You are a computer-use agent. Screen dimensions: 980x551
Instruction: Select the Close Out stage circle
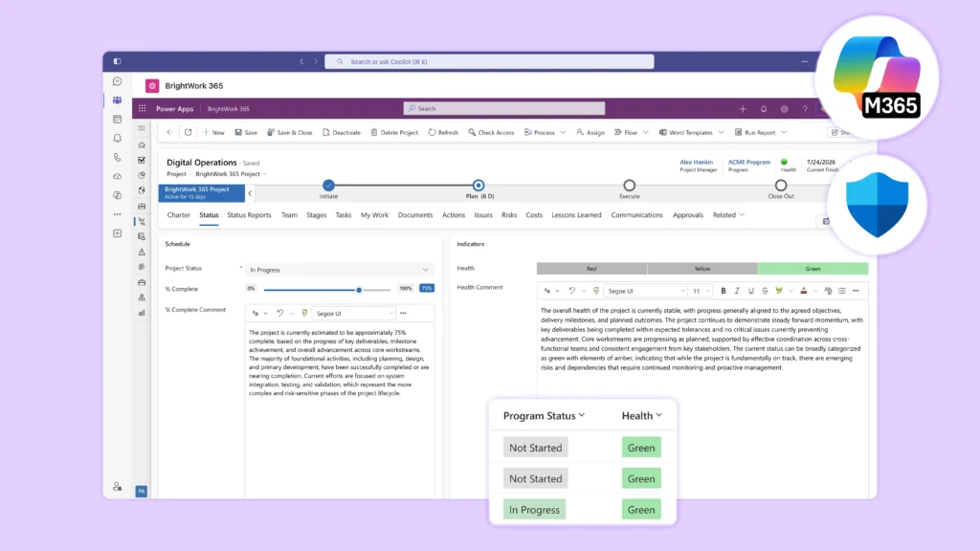click(x=781, y=186)
